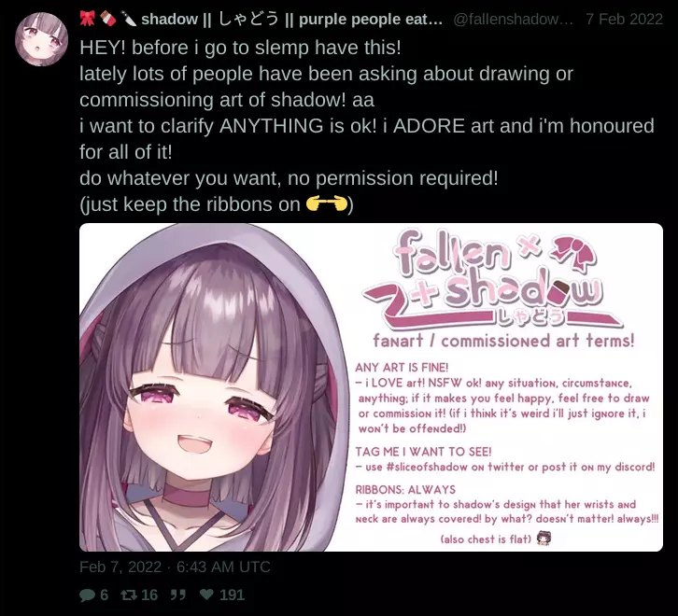Click the hooded anime girl illustration
This screenshot has height=616, width=678.
214,387
